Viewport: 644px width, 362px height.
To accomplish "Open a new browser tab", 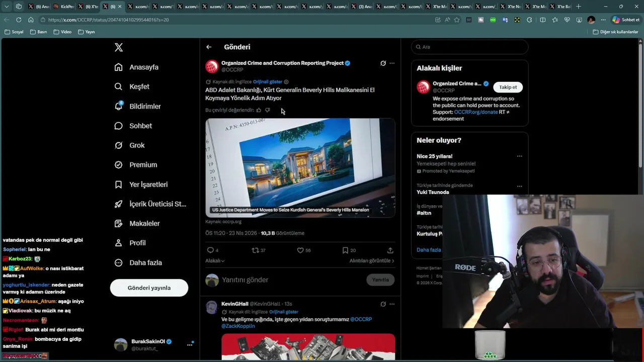I will pyautogui.click(x=579, y=7).
